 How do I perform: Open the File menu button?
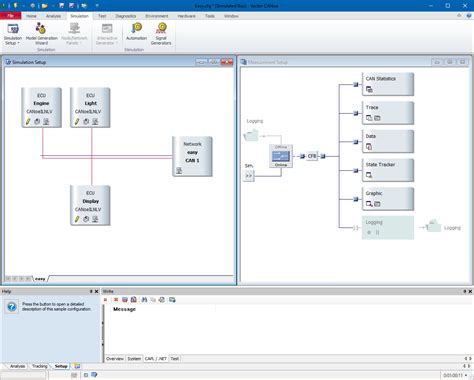(10, 16)
